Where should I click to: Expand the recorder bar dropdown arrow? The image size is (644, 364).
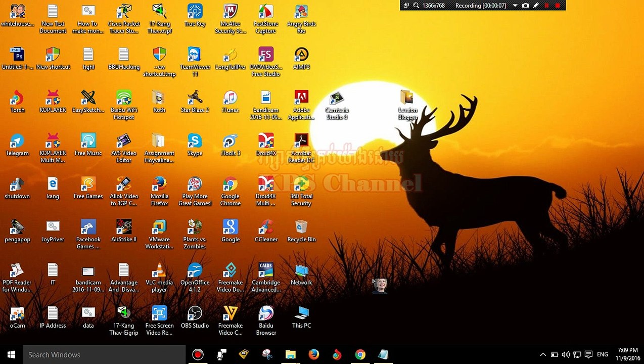click(515, 6)
